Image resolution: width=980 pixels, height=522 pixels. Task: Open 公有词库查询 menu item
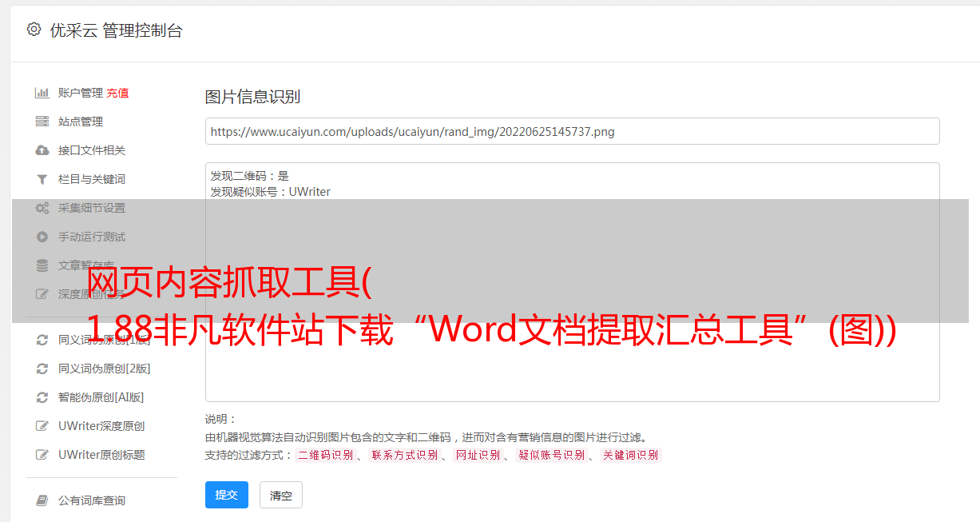[92, 500]
